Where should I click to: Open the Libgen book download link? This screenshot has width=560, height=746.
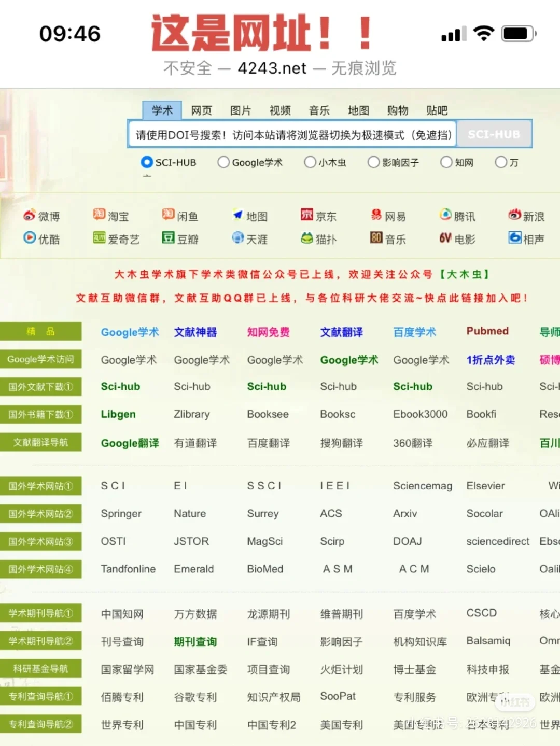[118, 414]
